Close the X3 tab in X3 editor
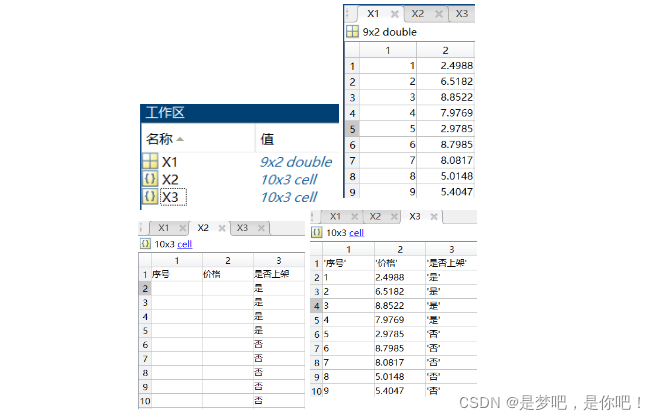 click(434, 216)
